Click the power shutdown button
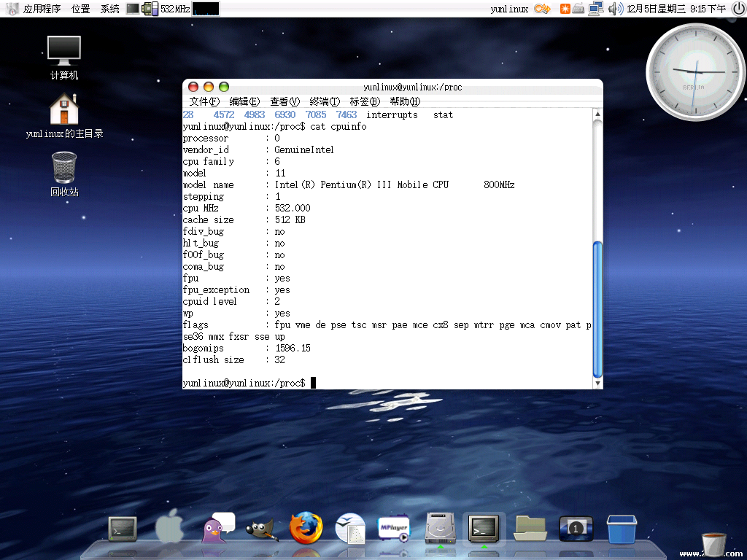 click(x=738, y=9)
